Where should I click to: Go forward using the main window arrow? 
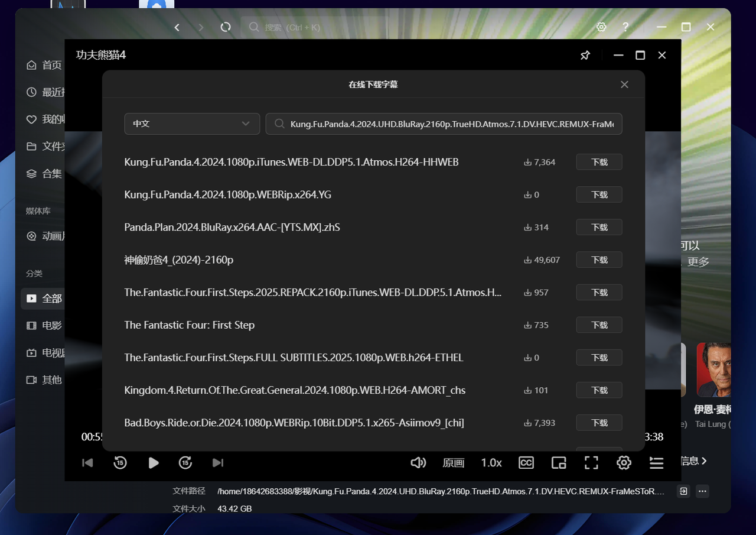click(x=201, y=27)
